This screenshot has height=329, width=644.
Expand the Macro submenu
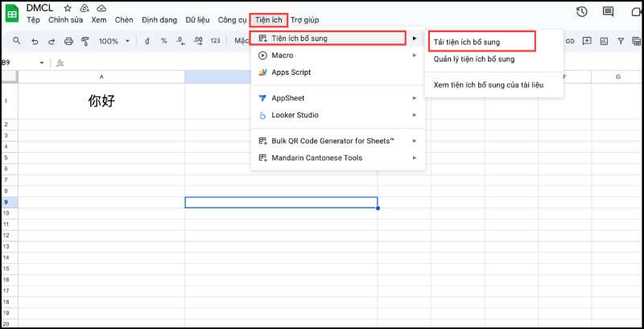point(338,55)
